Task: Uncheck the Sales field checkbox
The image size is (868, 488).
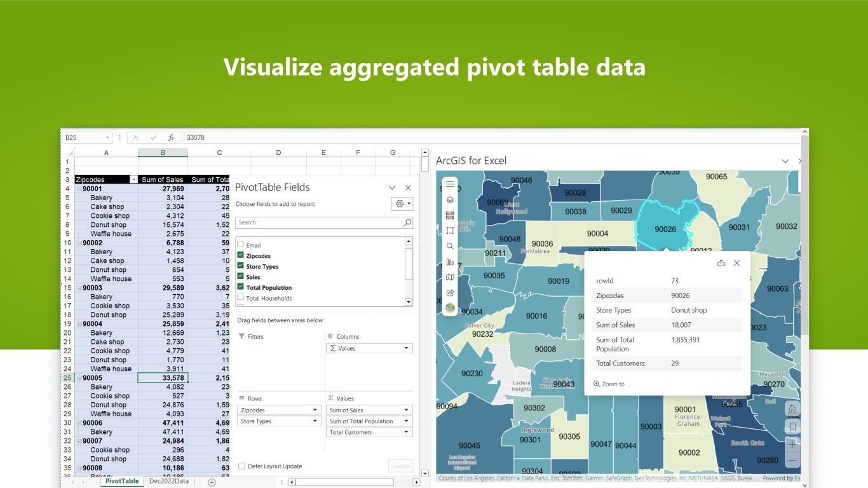Action: 240,276
